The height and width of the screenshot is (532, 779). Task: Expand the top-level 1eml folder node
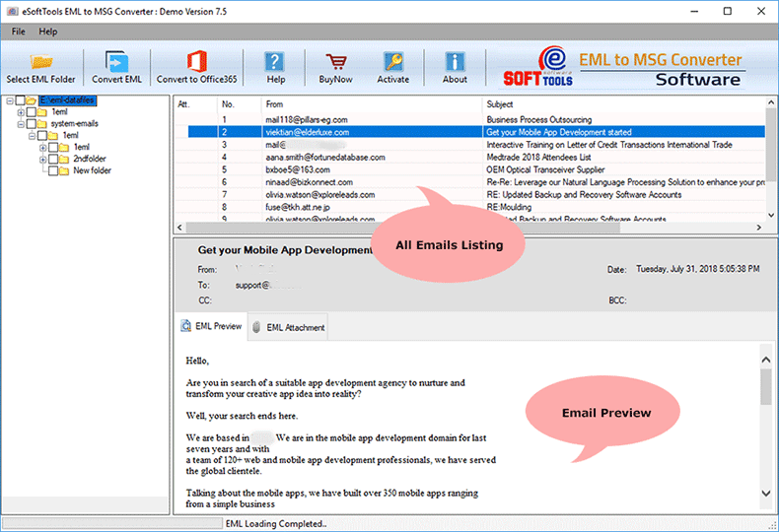[21, 112]
